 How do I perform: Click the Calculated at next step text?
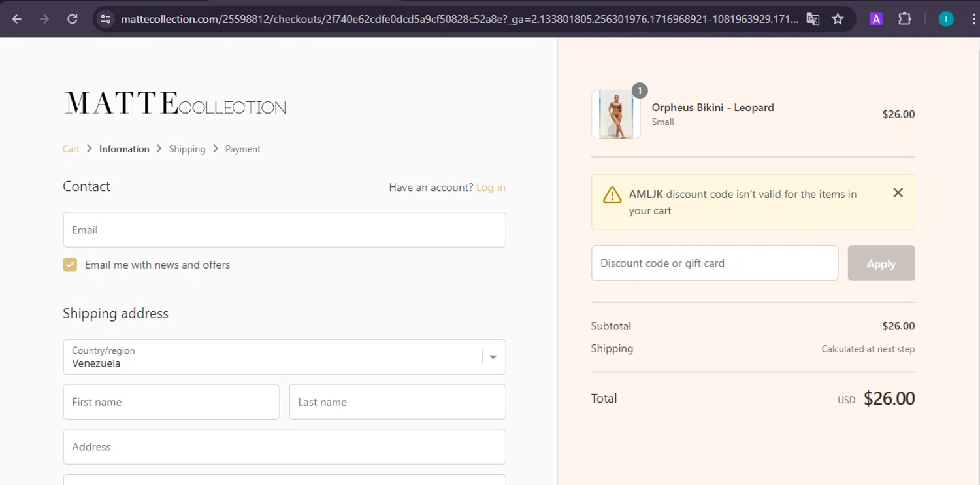click(x=868, y=349)
